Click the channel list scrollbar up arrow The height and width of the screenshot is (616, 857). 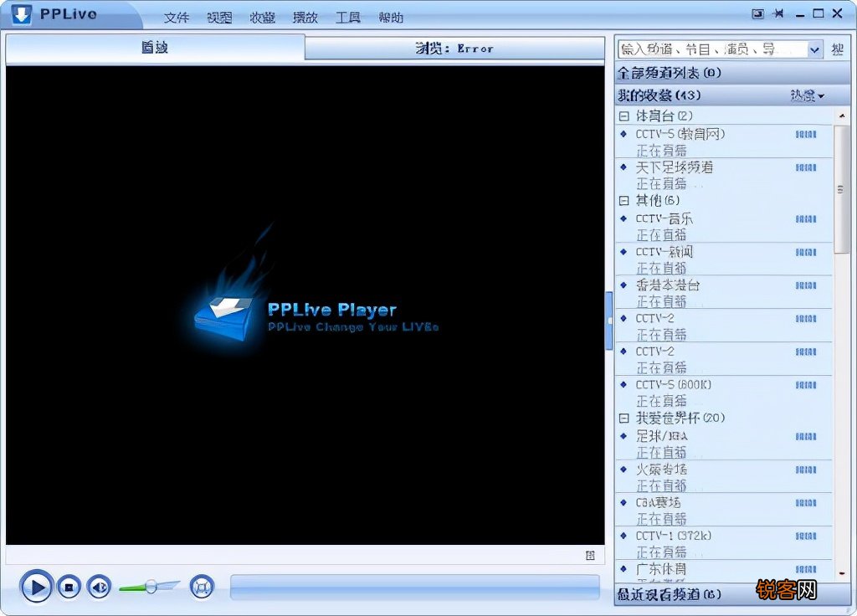(x=842, y=116)
